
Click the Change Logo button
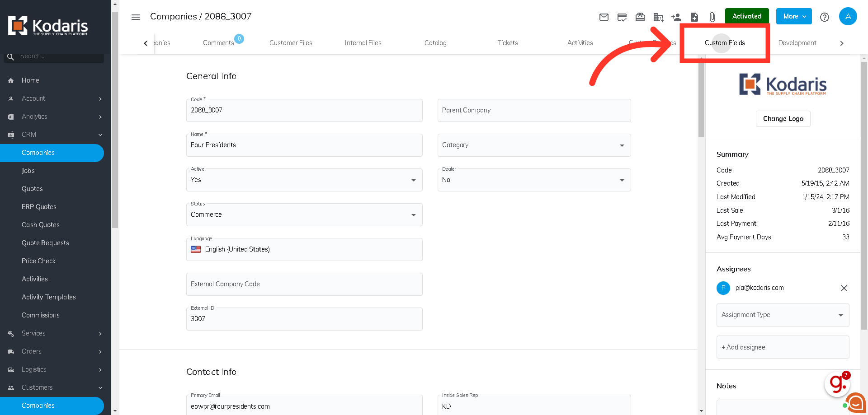point(783,119)
